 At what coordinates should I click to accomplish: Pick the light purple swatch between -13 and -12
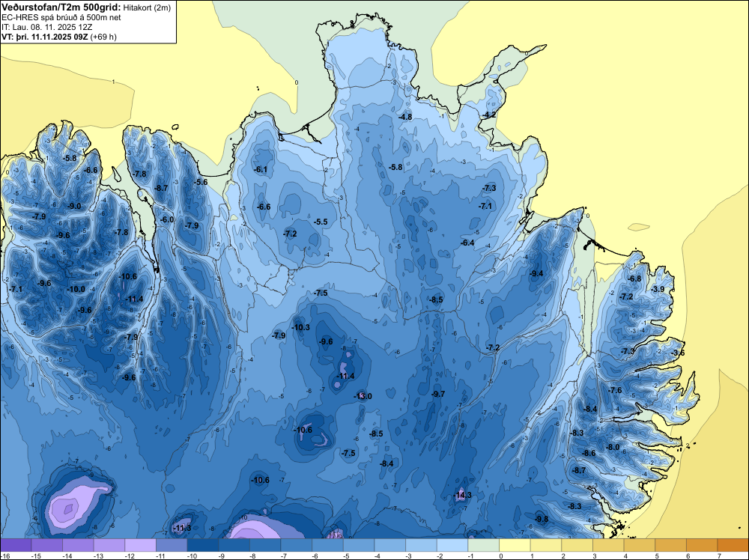pyautogui.click(x=109, y=545)
